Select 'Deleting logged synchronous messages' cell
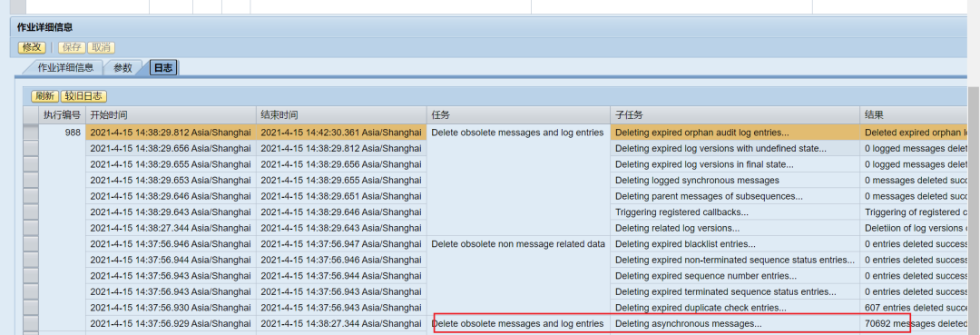980x335 pixels. pos(735,180)
